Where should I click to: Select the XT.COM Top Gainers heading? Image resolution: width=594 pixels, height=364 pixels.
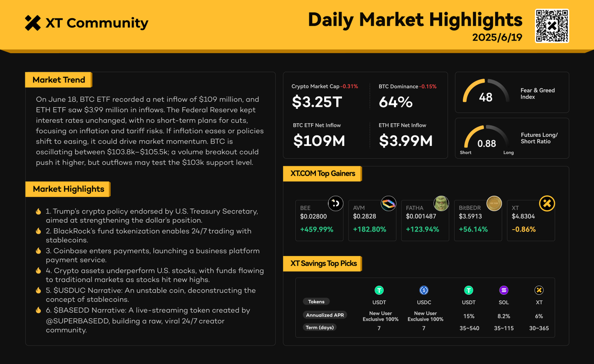[322, 174]
